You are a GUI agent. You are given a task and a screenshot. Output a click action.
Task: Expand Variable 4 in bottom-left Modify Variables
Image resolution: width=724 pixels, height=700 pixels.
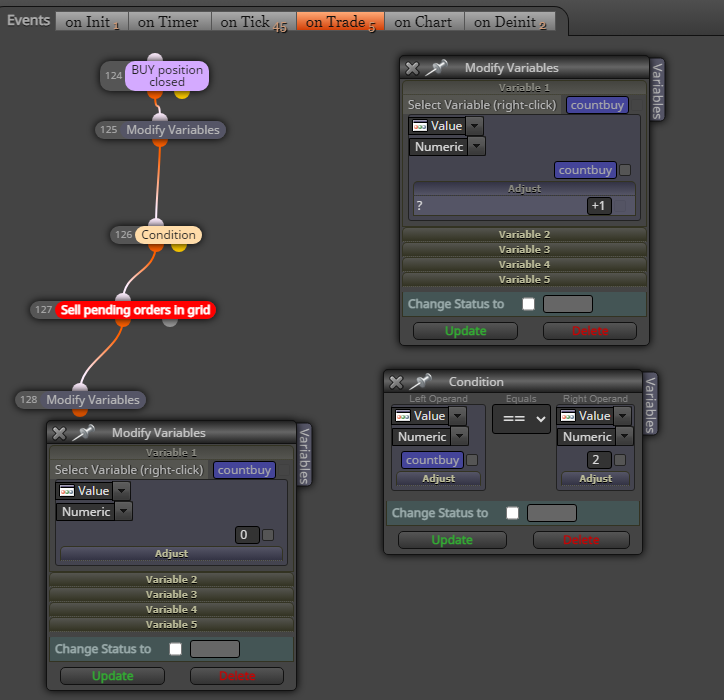coord(171,609)
